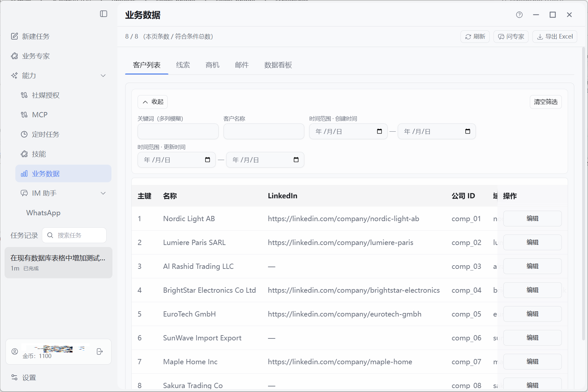Switch to the 商机 tab

point(212,65)
